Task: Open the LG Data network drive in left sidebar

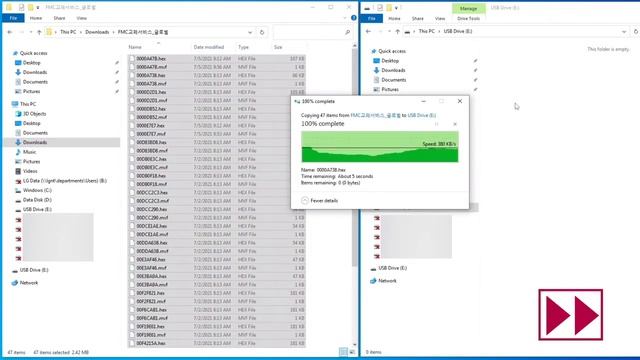Action: point(64,181)
